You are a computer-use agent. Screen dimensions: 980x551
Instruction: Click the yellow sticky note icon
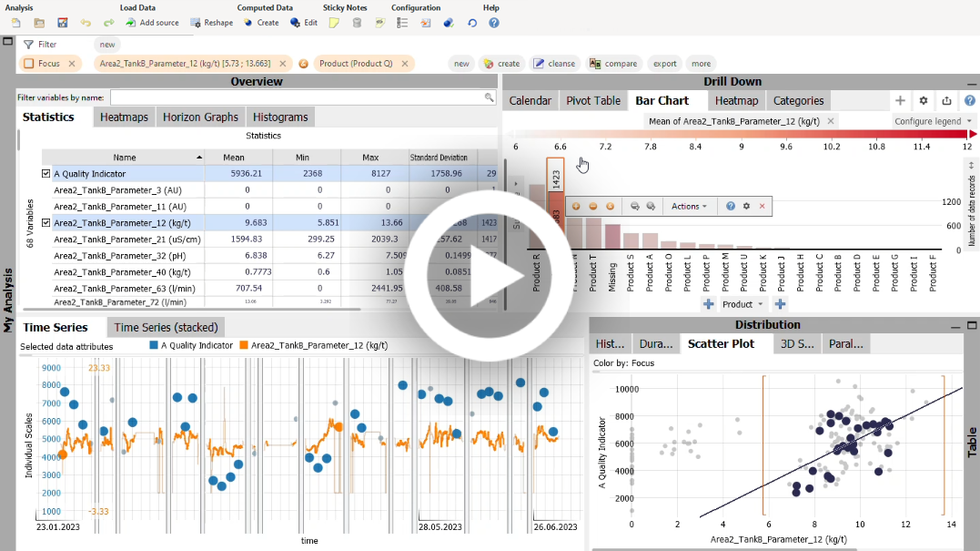coord(334,23)
